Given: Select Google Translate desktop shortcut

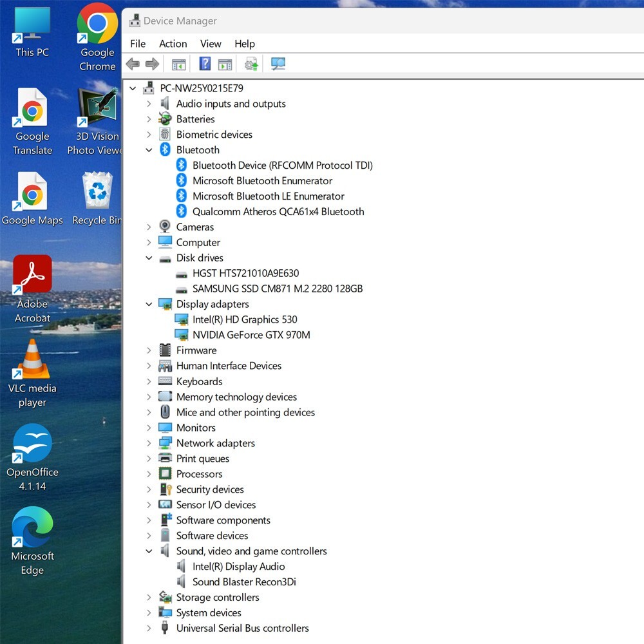Looking at the screenshot, I should point(32,122).
